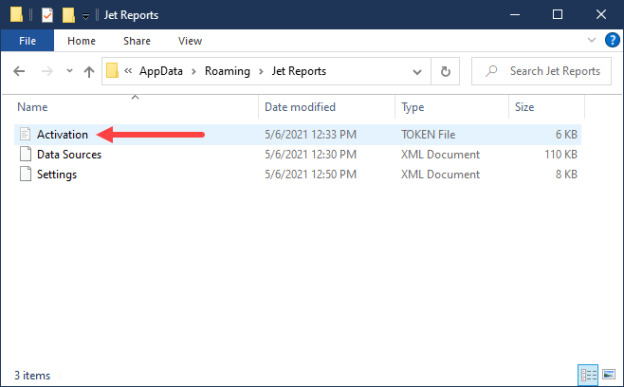Screen dimensions: 624x387
Task: Click the TOKEN File type cell
Action: [428, 135]
